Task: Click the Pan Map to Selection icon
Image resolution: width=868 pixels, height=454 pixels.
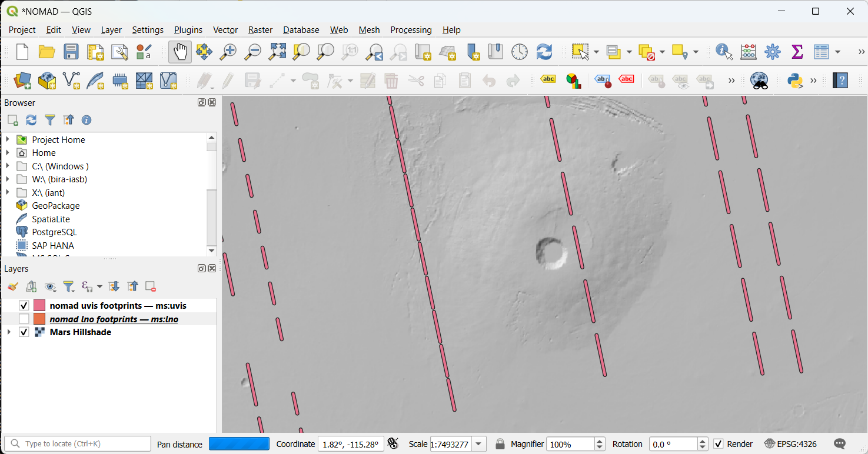Action: click(x=204, y=52)
